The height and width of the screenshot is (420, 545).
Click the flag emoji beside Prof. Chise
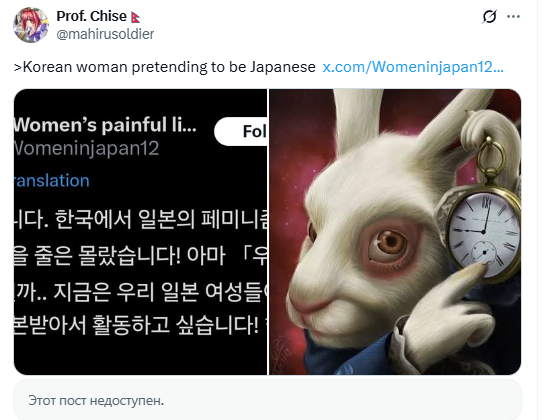[135, 17]
